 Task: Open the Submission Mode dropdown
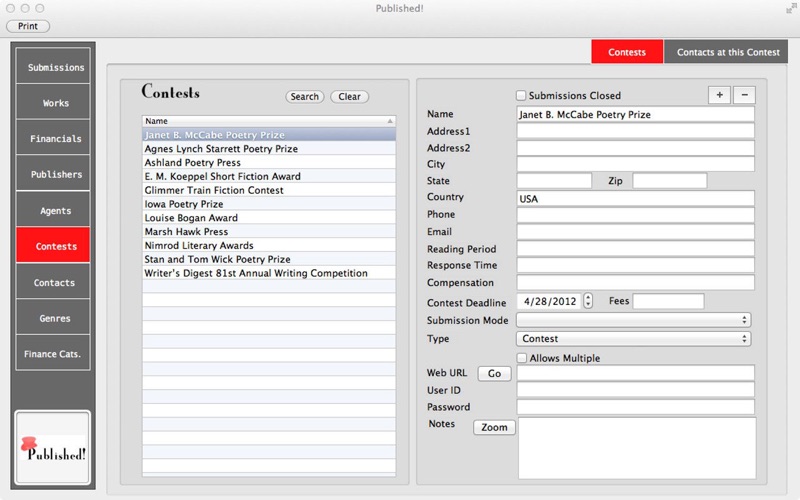tap(634, 320)
